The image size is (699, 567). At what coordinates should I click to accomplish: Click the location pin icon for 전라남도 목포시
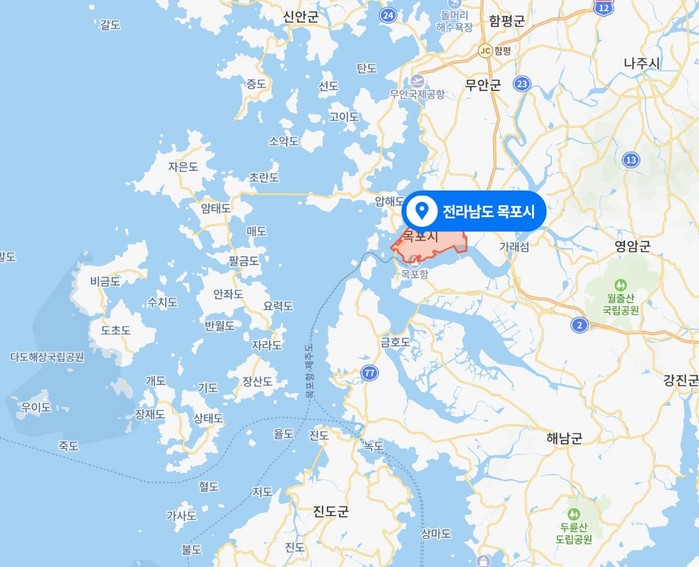tap(421, 211)
